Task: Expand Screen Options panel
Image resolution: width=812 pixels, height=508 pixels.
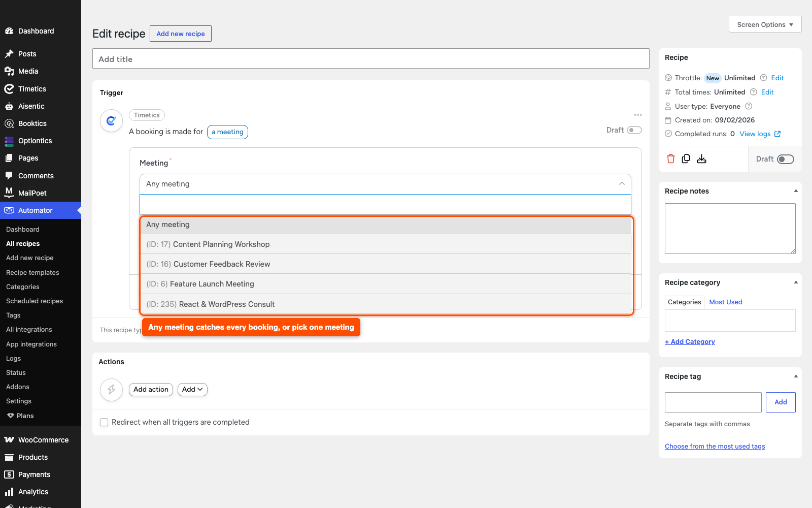Action: [765, 24]
